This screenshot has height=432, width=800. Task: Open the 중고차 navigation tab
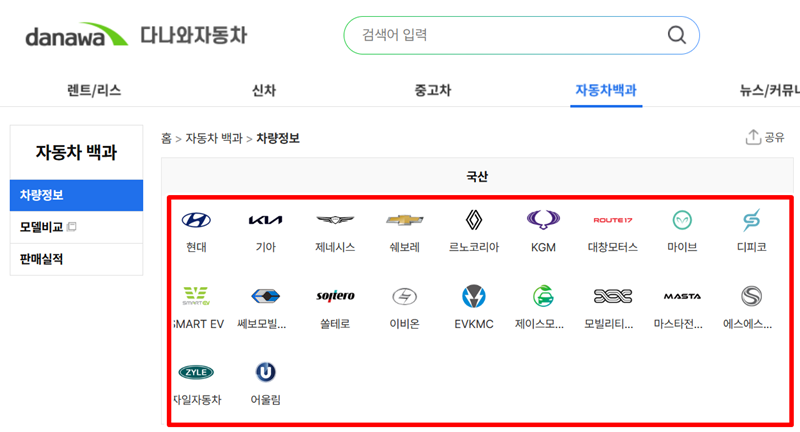(433, 90)
